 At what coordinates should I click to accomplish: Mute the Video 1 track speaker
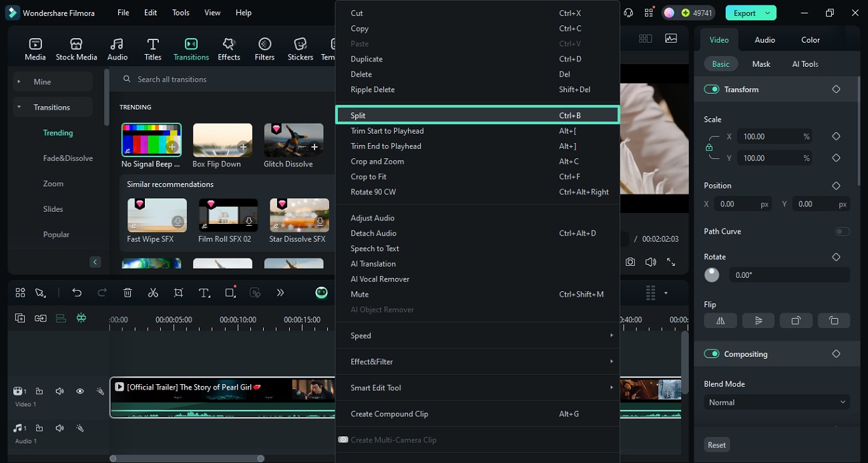click(59, 391)
